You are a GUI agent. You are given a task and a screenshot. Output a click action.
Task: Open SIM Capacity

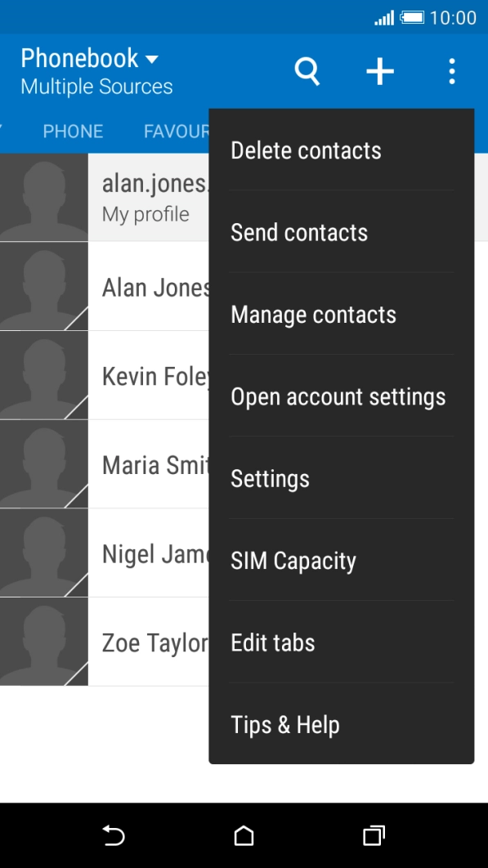click(294, 561)
